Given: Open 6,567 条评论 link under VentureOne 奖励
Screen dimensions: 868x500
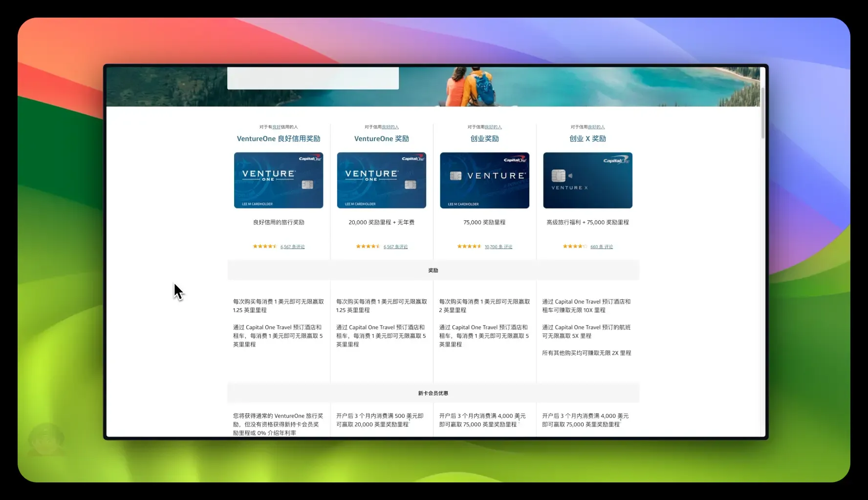Looking at the screenshot, I should point(395,247).
